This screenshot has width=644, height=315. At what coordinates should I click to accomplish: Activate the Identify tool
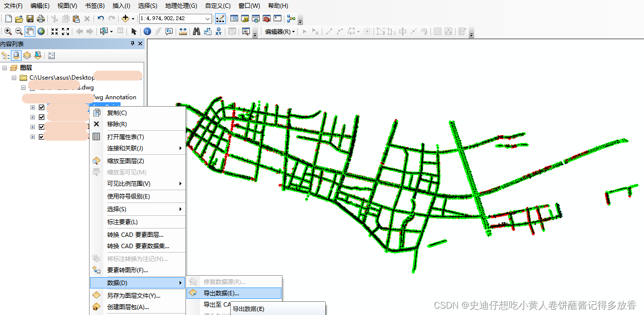point(147,31)
